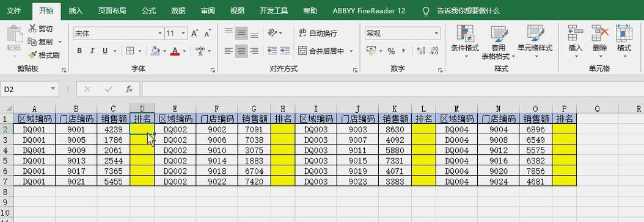Apply the red font color A
The height and width of the screenshot is (222, 644).
point(175,51)
